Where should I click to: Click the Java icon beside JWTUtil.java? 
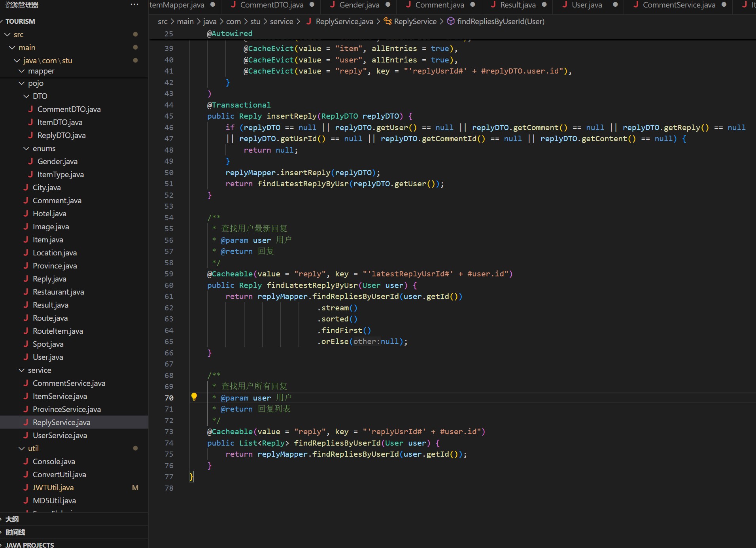coord(26,488)
